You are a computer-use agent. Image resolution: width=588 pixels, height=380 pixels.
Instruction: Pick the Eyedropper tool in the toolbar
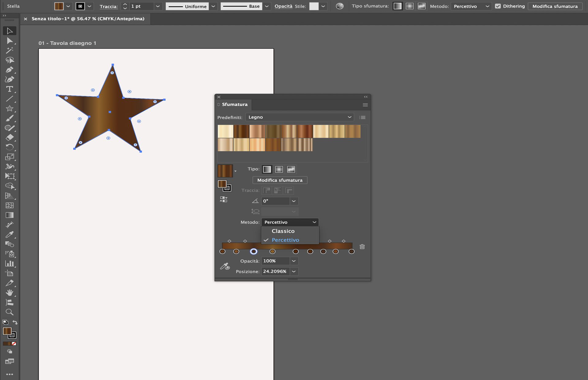(10, 235)
